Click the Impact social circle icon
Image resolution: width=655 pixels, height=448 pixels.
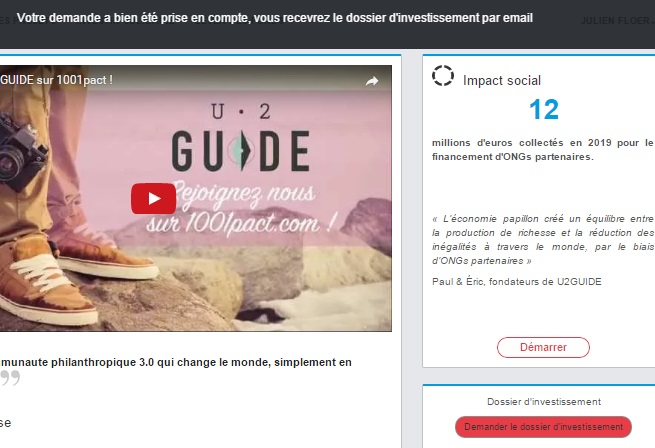pos(443,76)
